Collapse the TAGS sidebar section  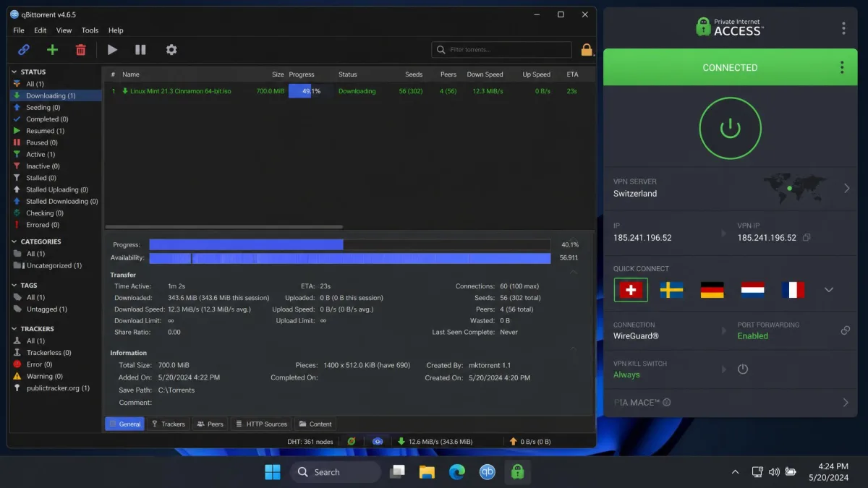click(x=14, y=286)
